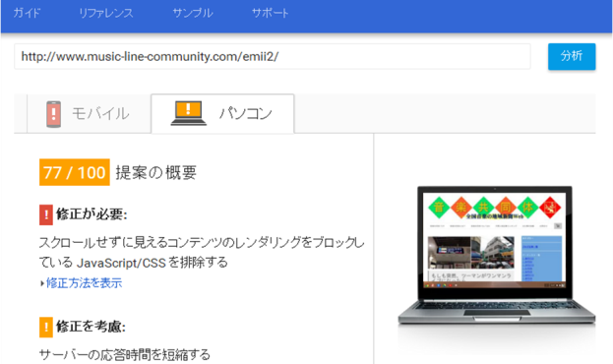Viewport: 613px width, 364px height.
Task: Click the サーバーの応答時間を短縮する text
Action: coord(125,354)
